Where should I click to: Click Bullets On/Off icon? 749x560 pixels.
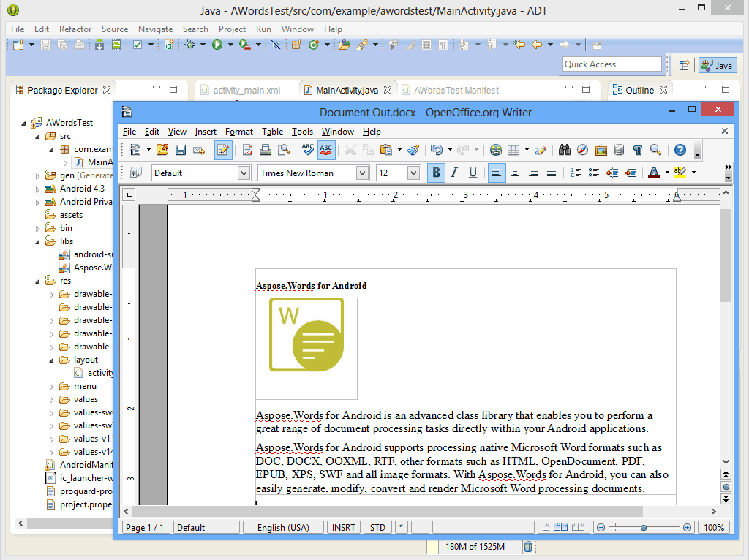[x=594, y=173]
